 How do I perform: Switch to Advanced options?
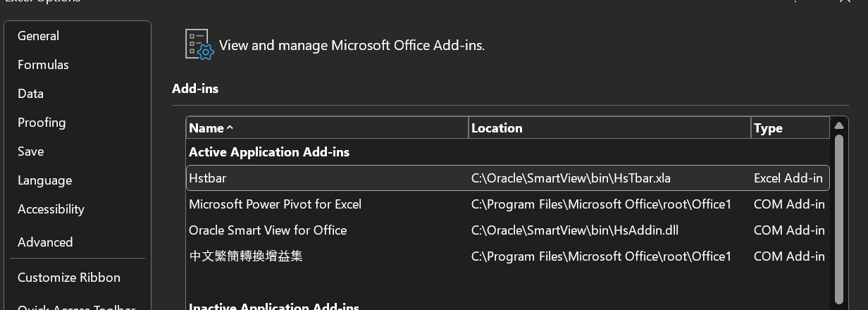click(45, 242)
